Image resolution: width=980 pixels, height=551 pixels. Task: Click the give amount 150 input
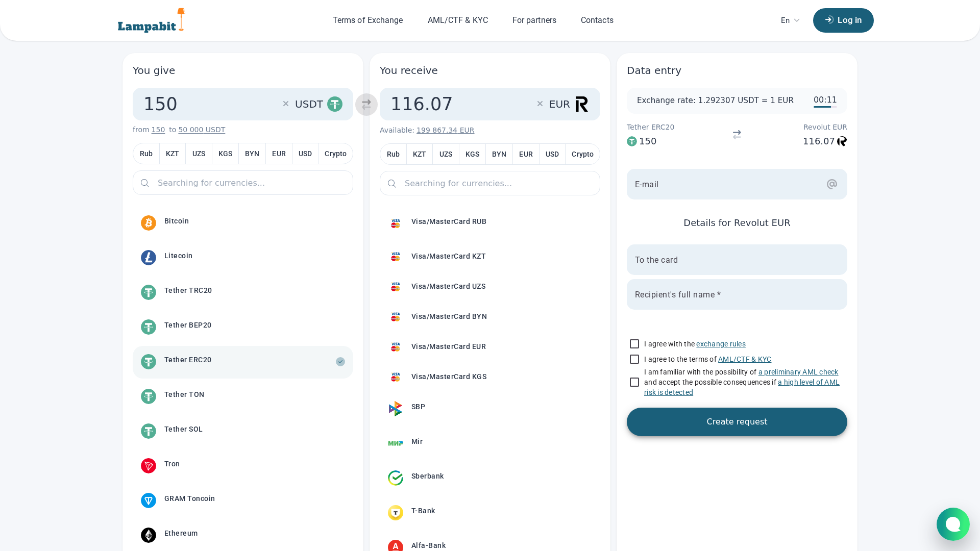209,104
